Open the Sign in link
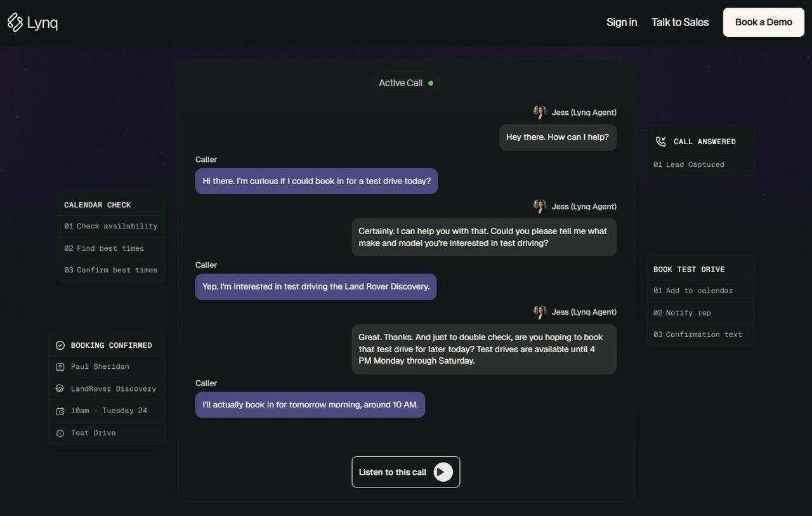The image size is (812, 516). coord(622,22)
